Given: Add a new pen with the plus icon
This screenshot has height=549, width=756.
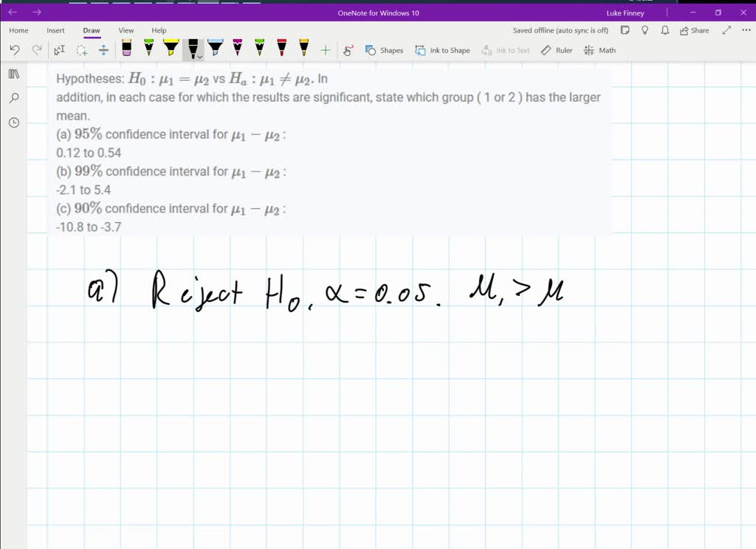Looking at the screenshot, I should (x=325, y=49).
